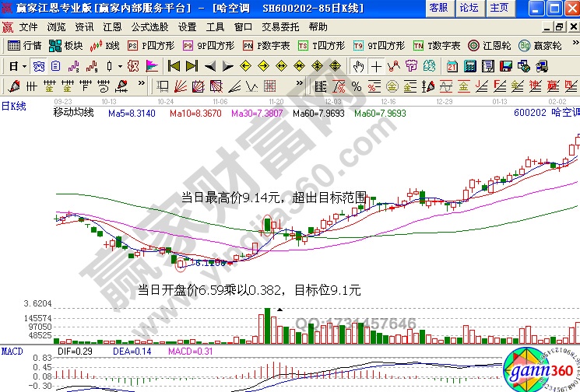Toggle the percent sign drawing tool
Screen dimensions: 580x392
pos(356,86)
